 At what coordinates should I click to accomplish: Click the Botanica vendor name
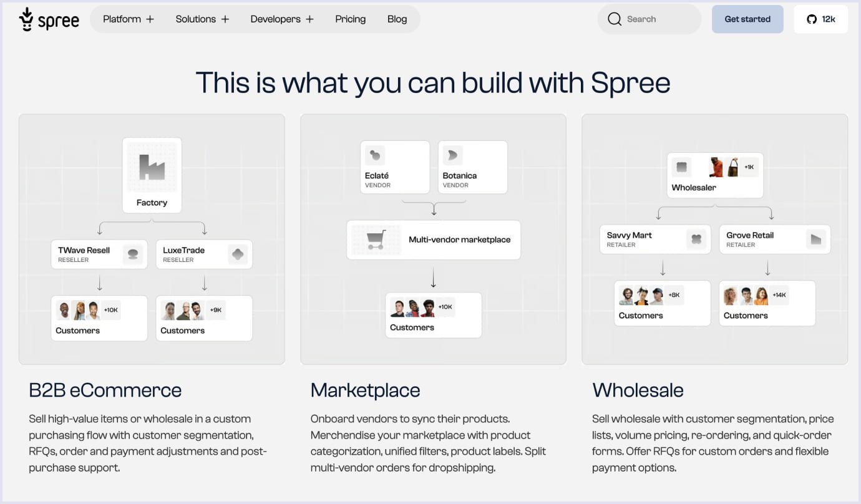[460, 176]
